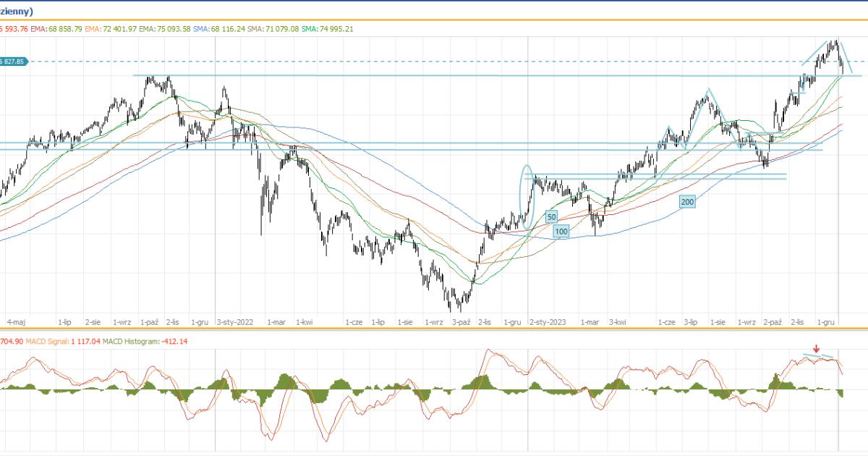868x456 pixels.
Task: Select the blue ellipse annotation on chart
Action: tap(527, 197)
